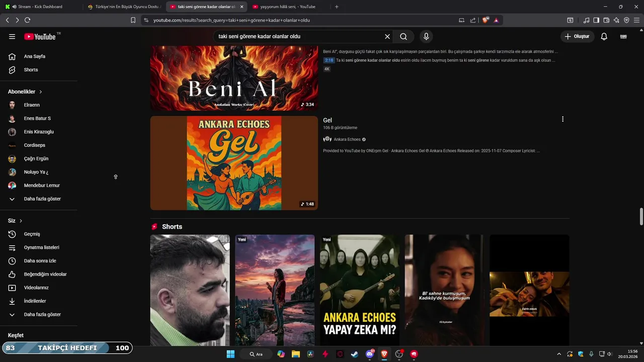Close the current search results tab

click(242, 7)
